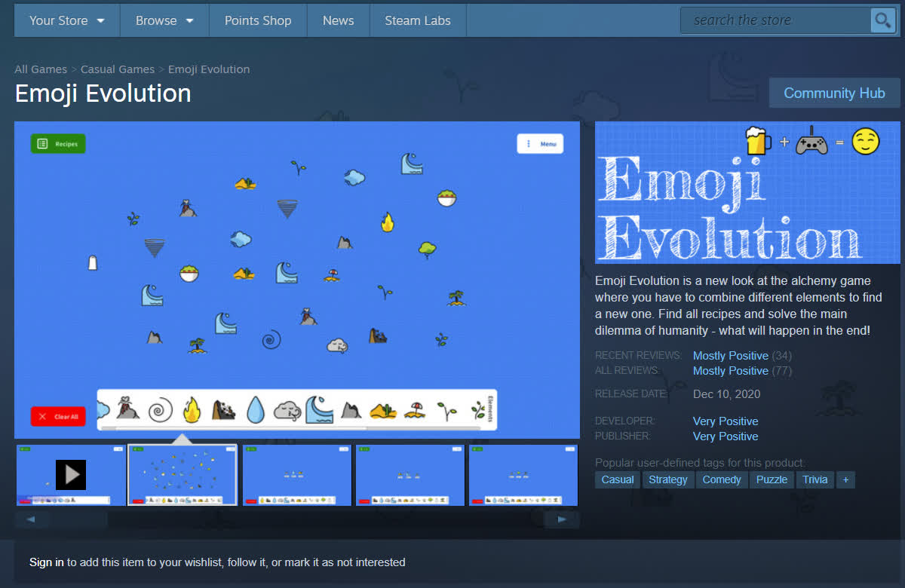
Task: Play the video thumbnail in the gallery
Action: pyautogui.click(x=71, y=475)
